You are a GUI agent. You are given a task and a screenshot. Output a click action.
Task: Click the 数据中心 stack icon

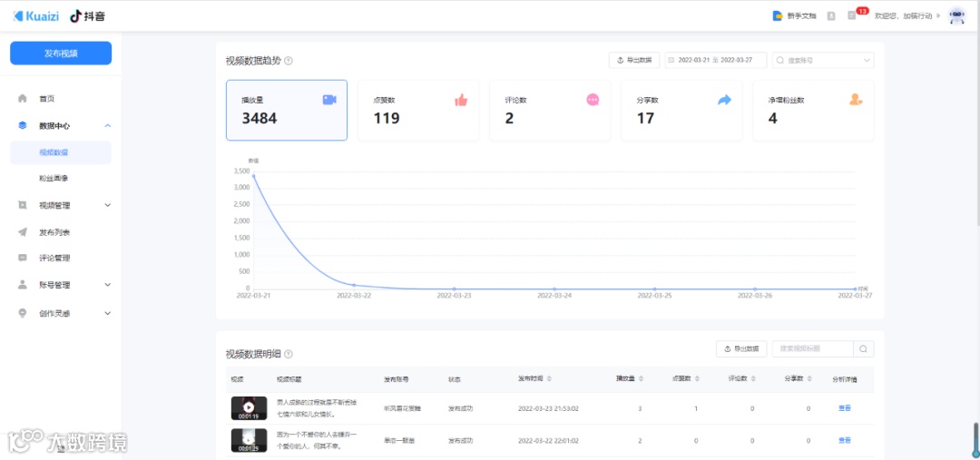tap(23, 125)
